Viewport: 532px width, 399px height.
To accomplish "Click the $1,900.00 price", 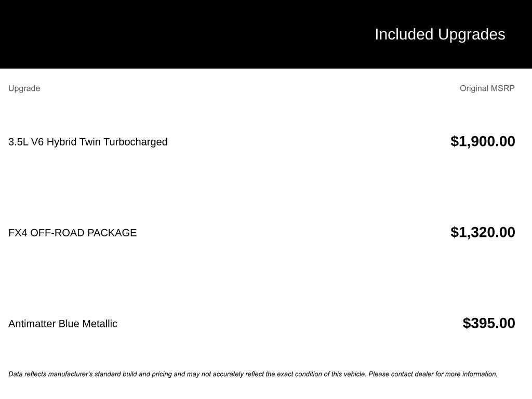I will pos(483,141).
